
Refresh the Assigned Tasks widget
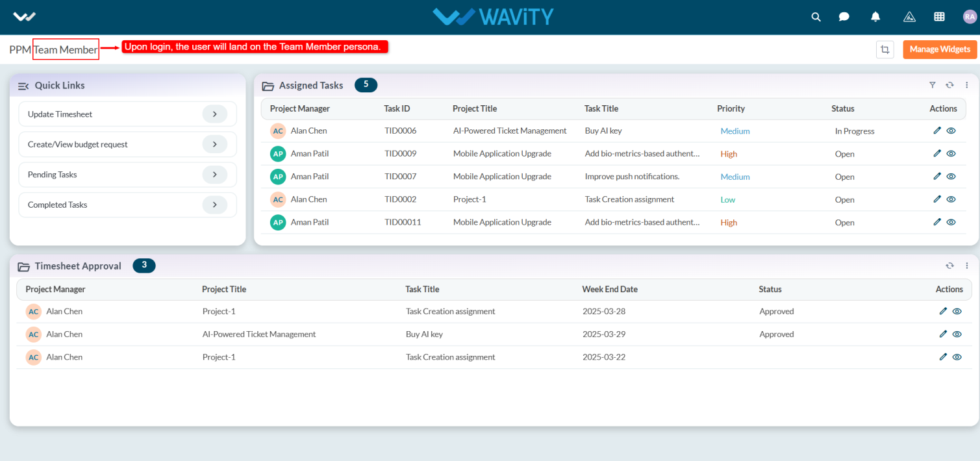click(x=949, y=85)
